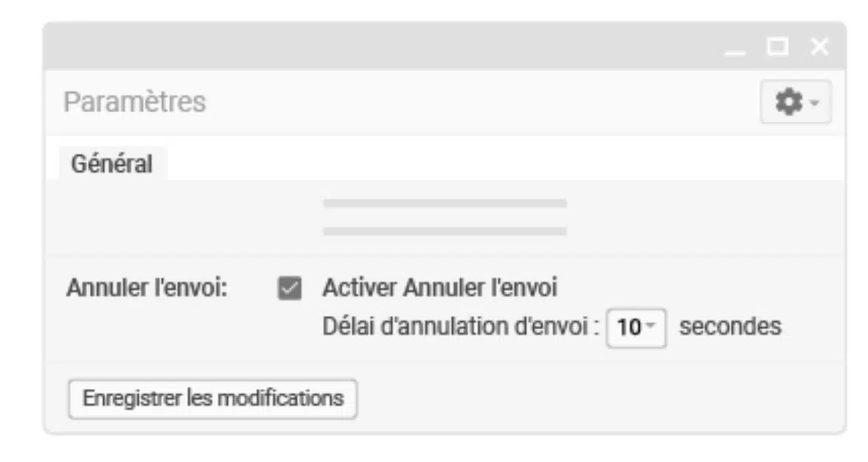Select the Paramètres heading text
868x462 pixels.
[x=134, y=102]
